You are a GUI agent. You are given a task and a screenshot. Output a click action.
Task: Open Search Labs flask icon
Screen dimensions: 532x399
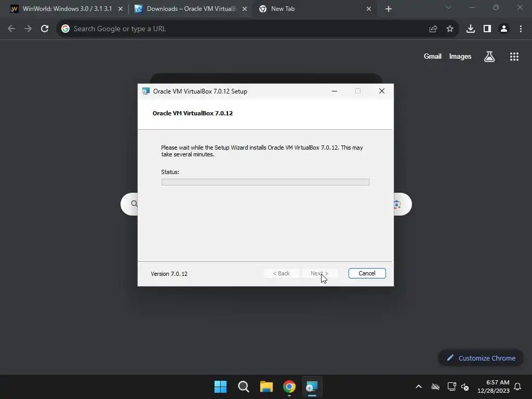pos(489,56)
